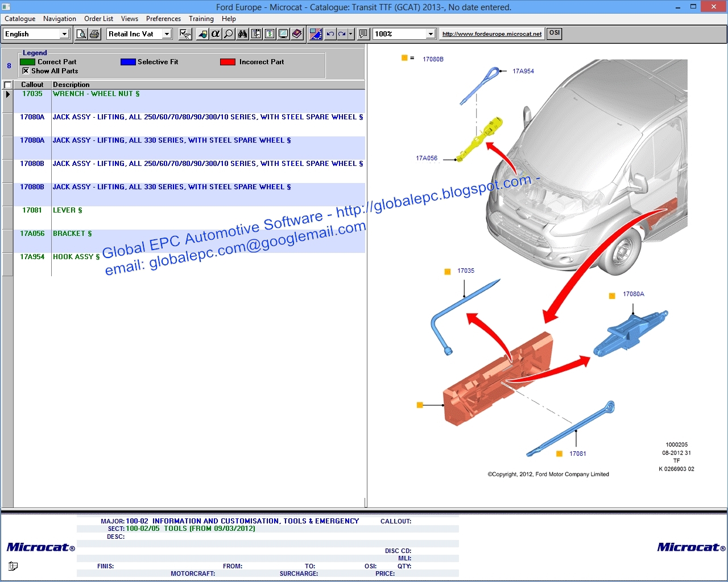Click the print icon

click(x=93, y=34)
